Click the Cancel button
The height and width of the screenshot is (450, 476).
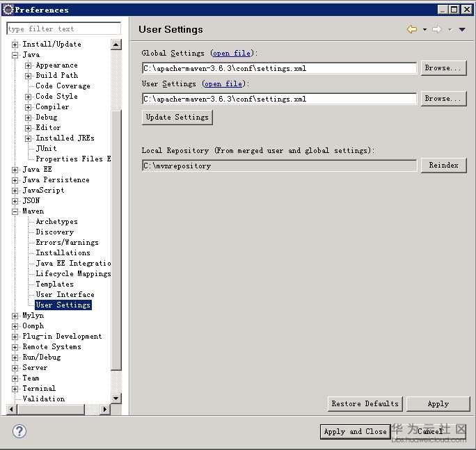coord(430,431)
